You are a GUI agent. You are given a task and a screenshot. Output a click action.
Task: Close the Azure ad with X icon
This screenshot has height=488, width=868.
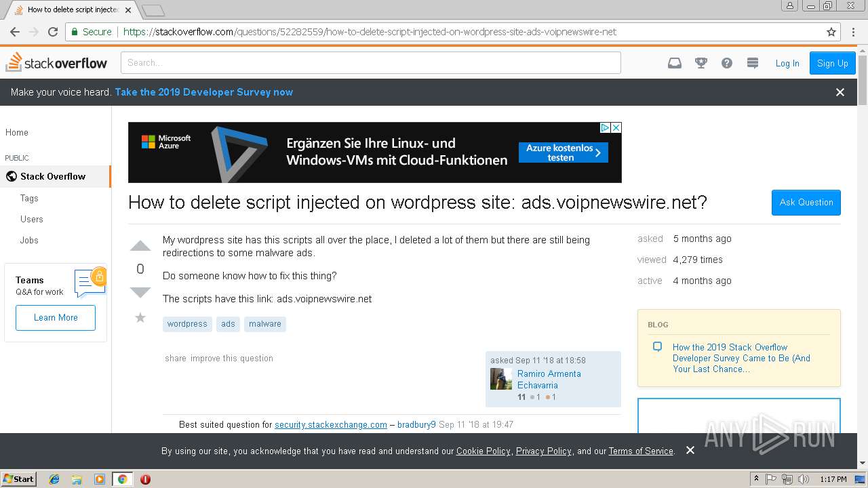616,127
